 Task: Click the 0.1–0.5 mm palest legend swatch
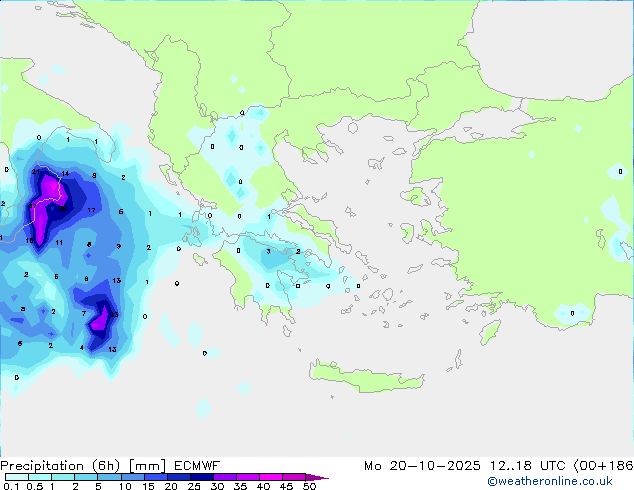coord(17,477)
